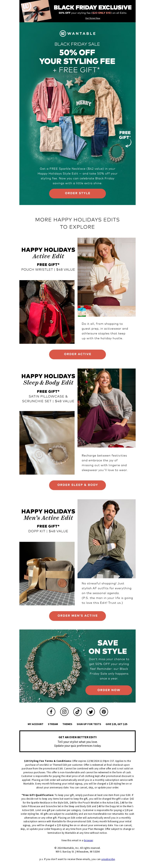Open THEMES footer menu link
Viewport: 155px width, 868px height.
coord(67,724)
